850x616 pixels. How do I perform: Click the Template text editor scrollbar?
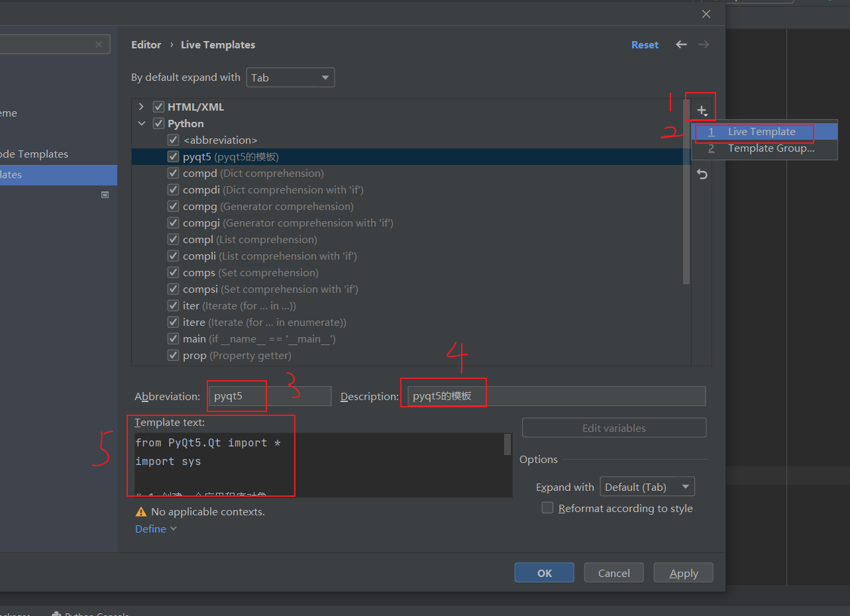(507, 444)
